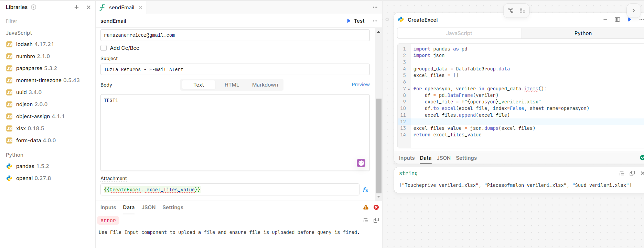The image size is (644, 248).
Task: Select HTML body format
Action: click(232, 85)
